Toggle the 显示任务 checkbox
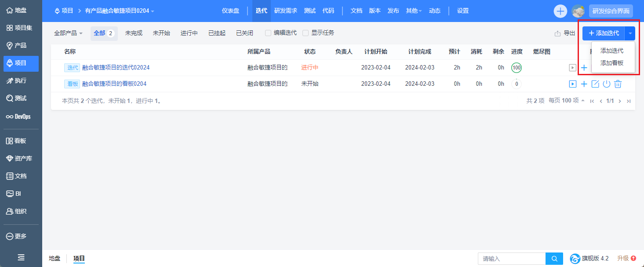Screen dimensions: 644x267 [306, 33]
